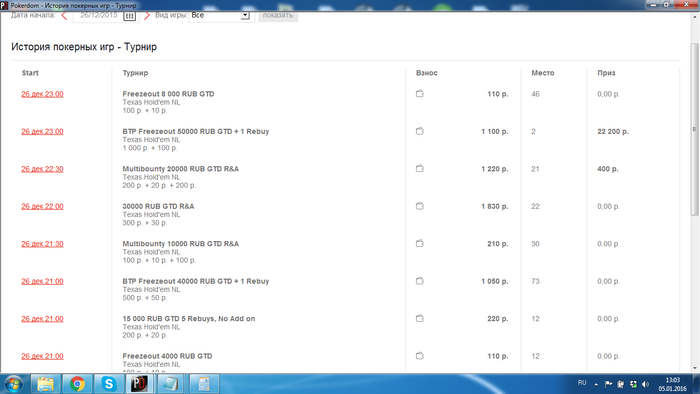Select the buy-in value 1 220 р.
This screenshot has height=394, width=700.
pos(495,169)
